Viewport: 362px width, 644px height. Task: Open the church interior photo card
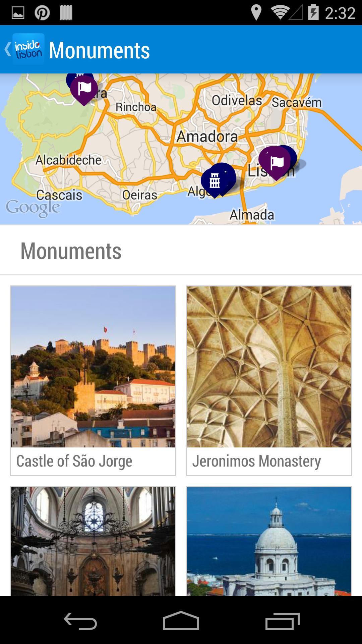[x=93, y=541]
